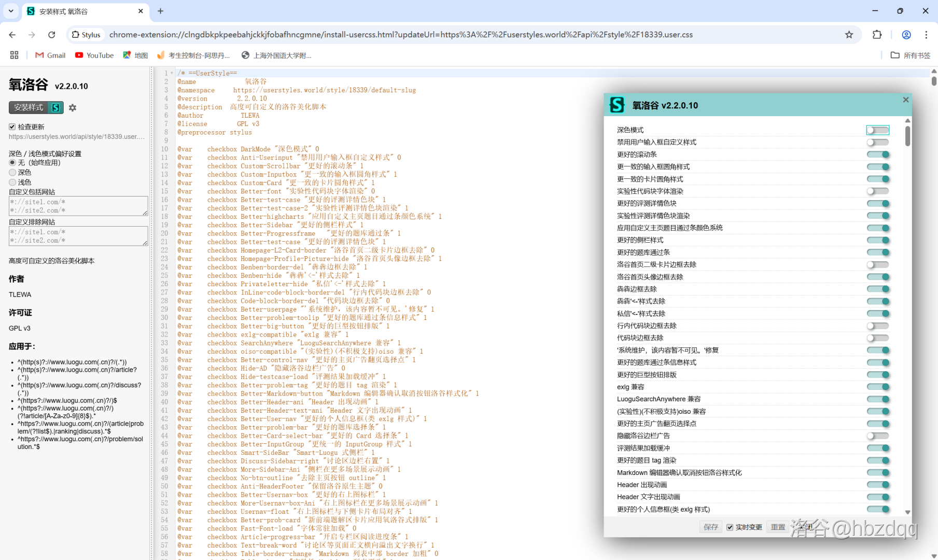Screen dimensions: 938x560
Task: Uncheck the 检查更新 checkbox
Action: tap(12, 127)
